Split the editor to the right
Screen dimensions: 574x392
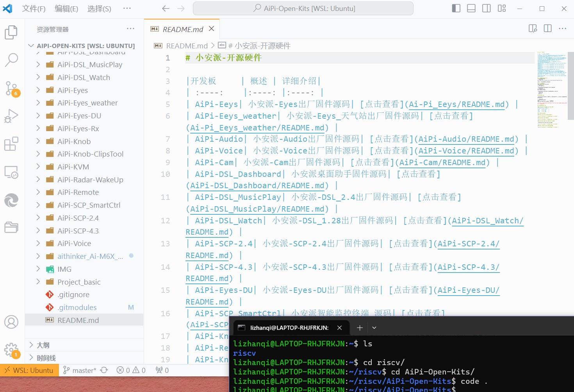tap(548, 28)
